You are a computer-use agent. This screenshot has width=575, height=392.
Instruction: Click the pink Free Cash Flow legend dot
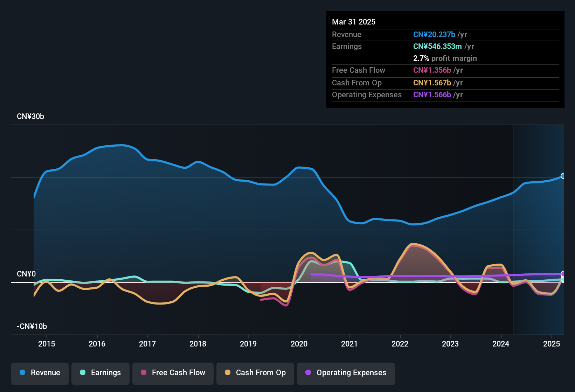(144, 372)
